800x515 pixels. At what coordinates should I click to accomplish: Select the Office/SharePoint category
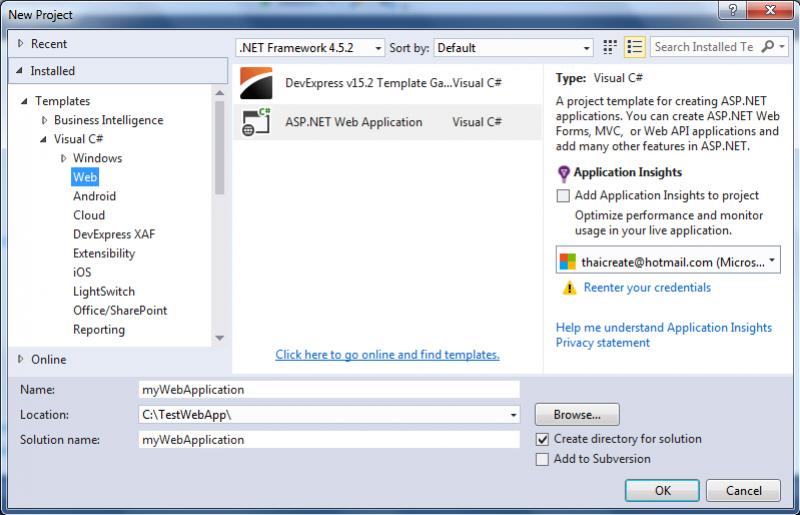pyautogui.click(x=120, y=310)
